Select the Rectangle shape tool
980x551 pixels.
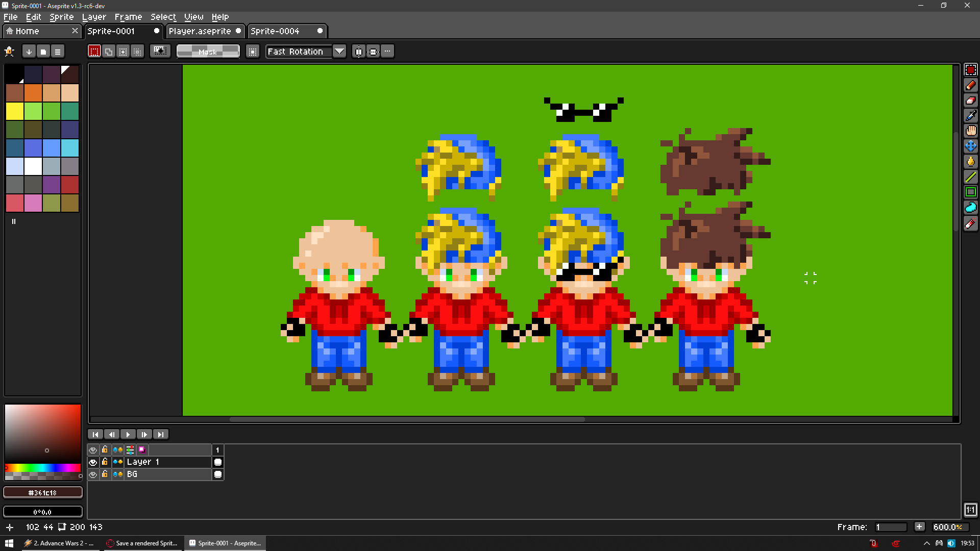[970, 192]
